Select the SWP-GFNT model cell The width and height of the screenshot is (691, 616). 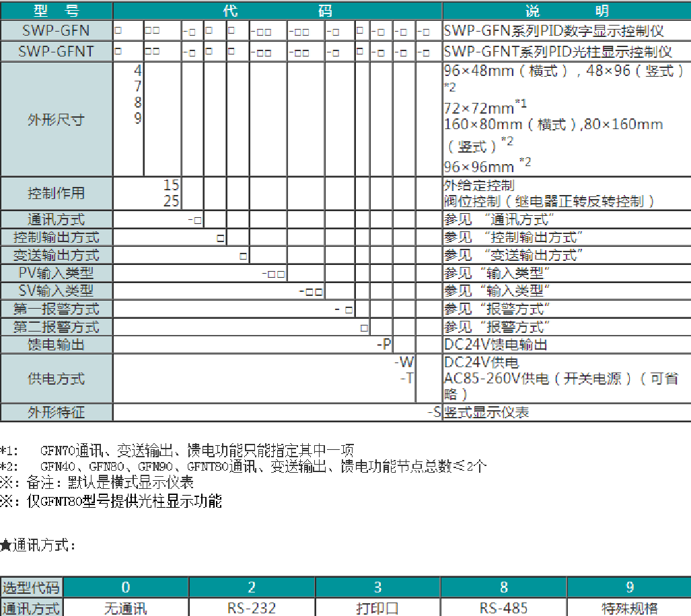click(x=57, y=52)
